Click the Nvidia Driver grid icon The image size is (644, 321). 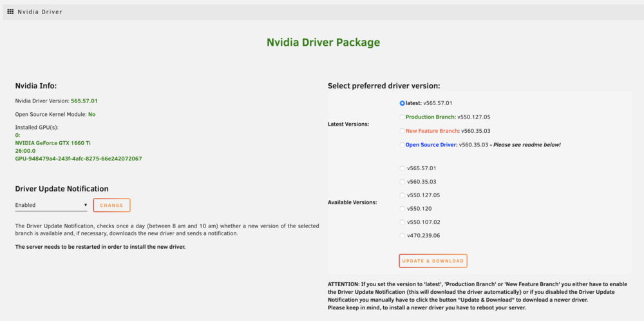point(11,12)
